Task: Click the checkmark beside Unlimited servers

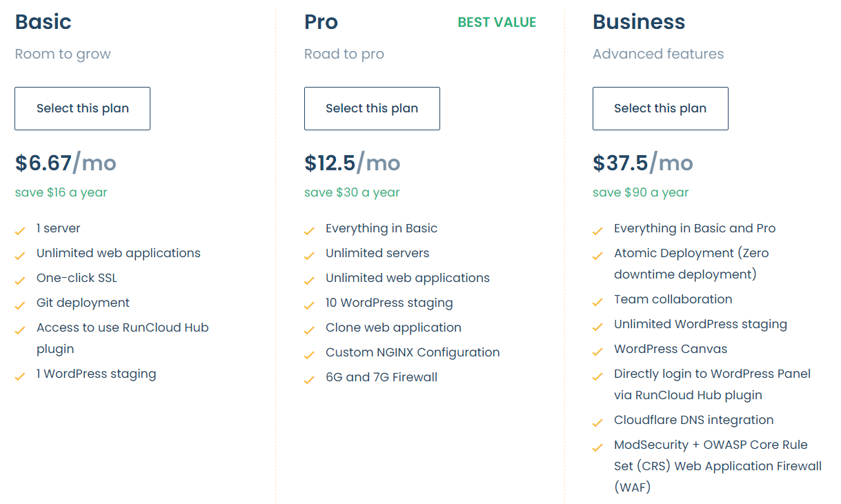Action: click(x=309, y=254)
